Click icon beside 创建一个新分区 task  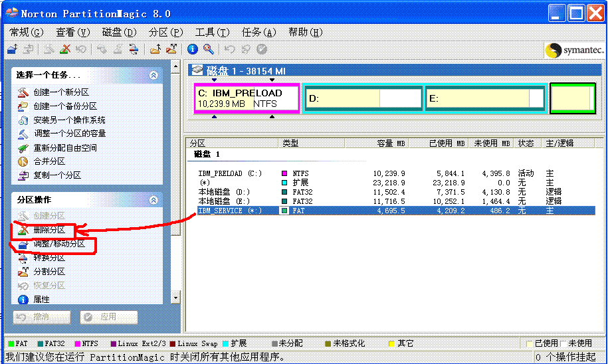pos(23,92)
